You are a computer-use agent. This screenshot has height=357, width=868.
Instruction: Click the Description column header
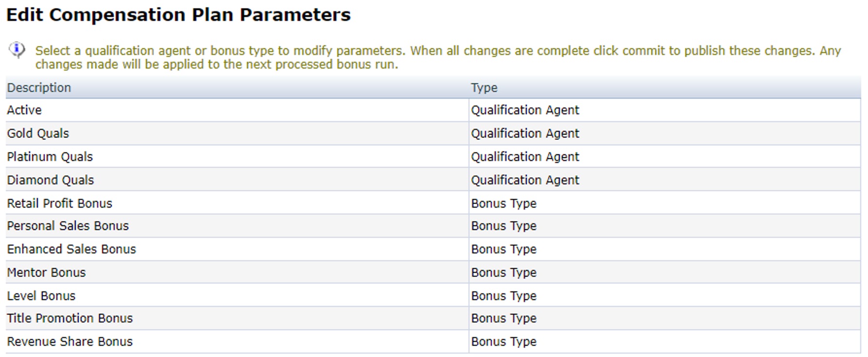coord(39,88)
